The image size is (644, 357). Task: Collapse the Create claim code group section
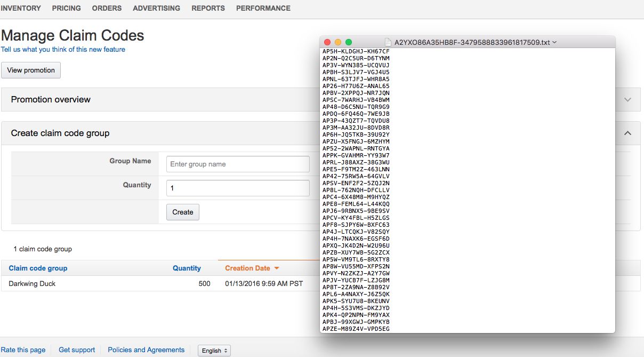point(627,133)
